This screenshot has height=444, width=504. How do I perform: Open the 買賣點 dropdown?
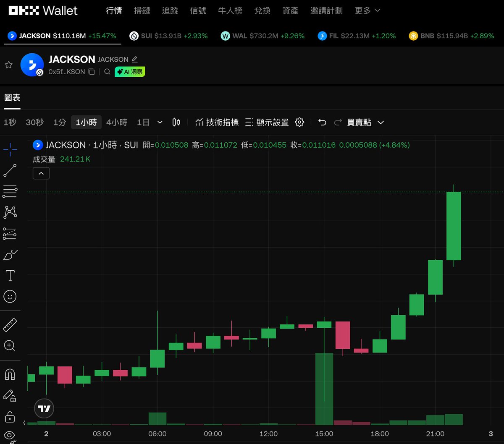365,122
